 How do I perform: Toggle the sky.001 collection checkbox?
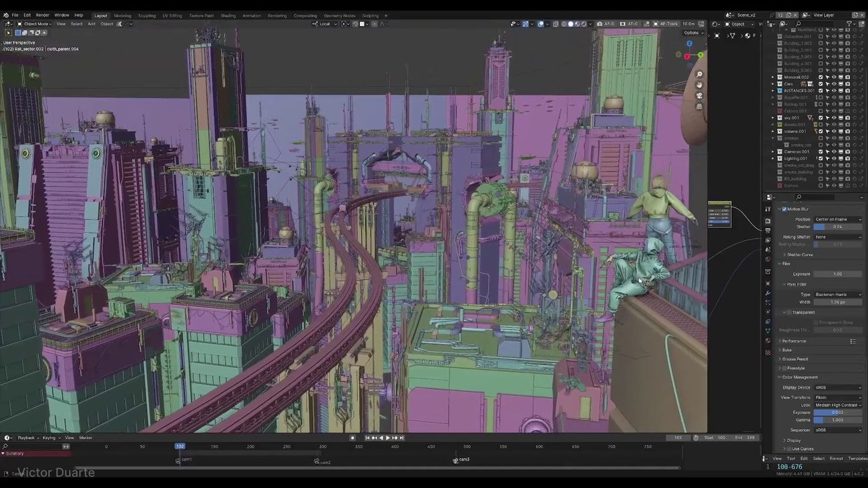pyautogui.click(x=821, y=117)
